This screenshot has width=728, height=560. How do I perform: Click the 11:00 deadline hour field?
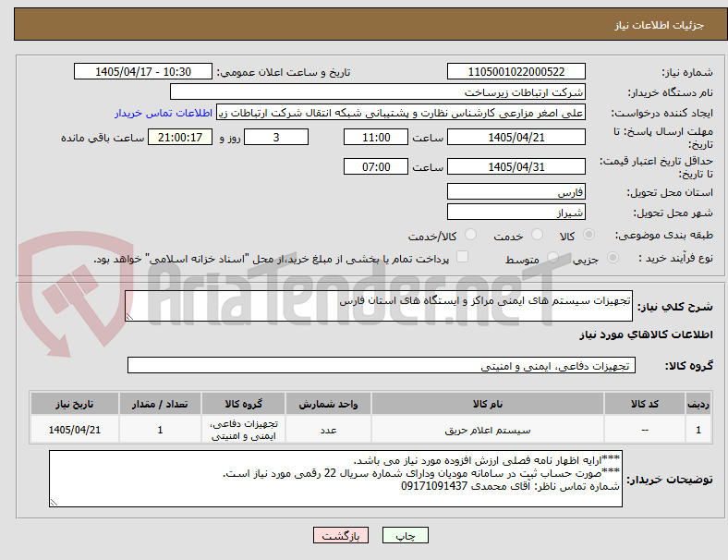pos(376,138)
